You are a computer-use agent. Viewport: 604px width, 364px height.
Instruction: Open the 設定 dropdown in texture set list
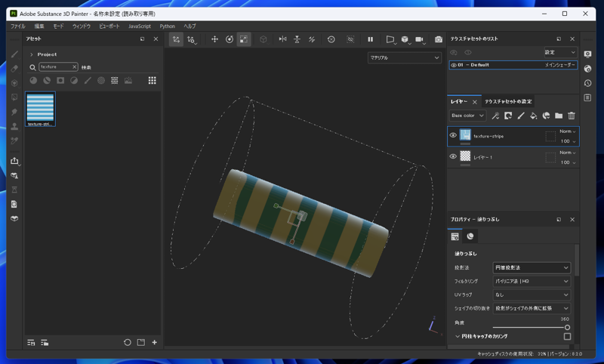pos(560,52)
